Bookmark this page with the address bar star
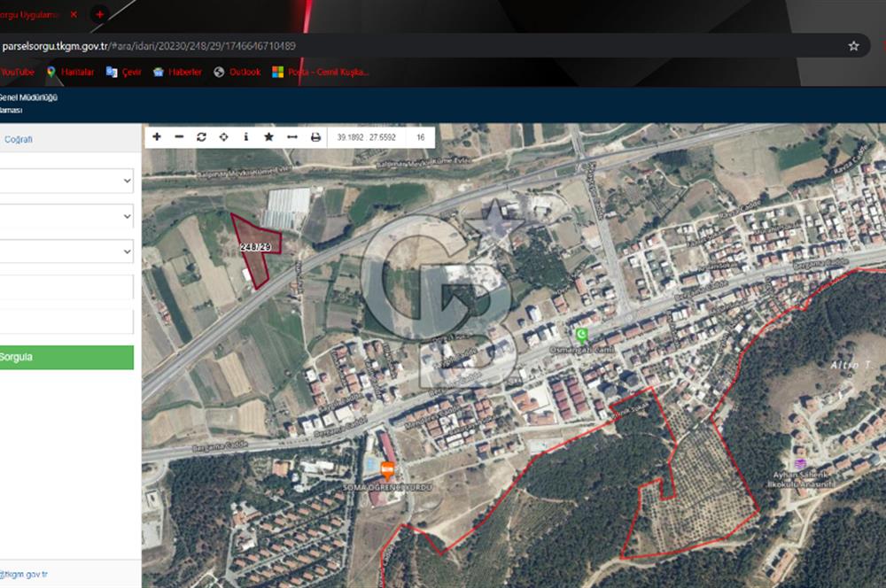This screenshot has height=588, width=886. click(x=853, y=46)
